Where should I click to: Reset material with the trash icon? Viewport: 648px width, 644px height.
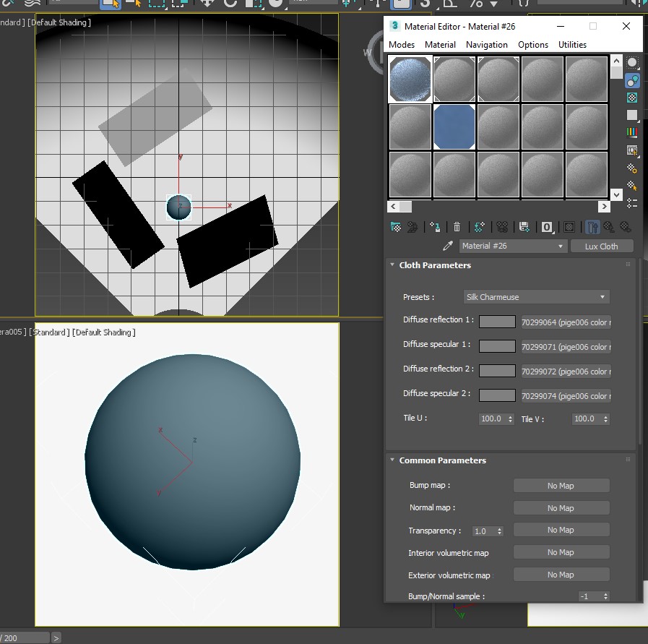(x=457, y=227)
